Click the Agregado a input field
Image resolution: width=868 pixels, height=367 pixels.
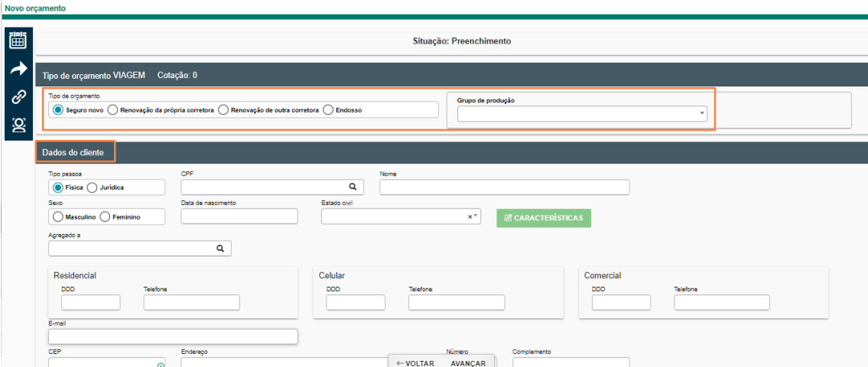[x=139, y=248]
